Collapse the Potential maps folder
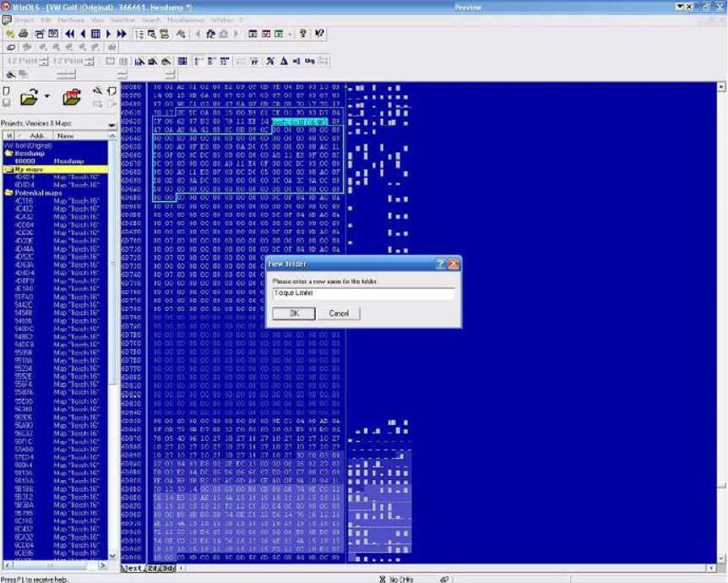The image size is (728, 583). point(8,193)
